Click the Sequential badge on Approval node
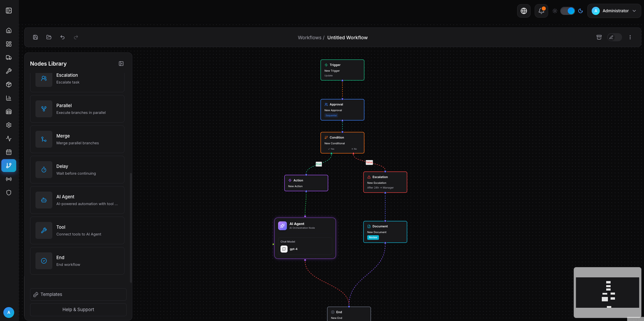The image size is (644, 321). pos(331,116)
